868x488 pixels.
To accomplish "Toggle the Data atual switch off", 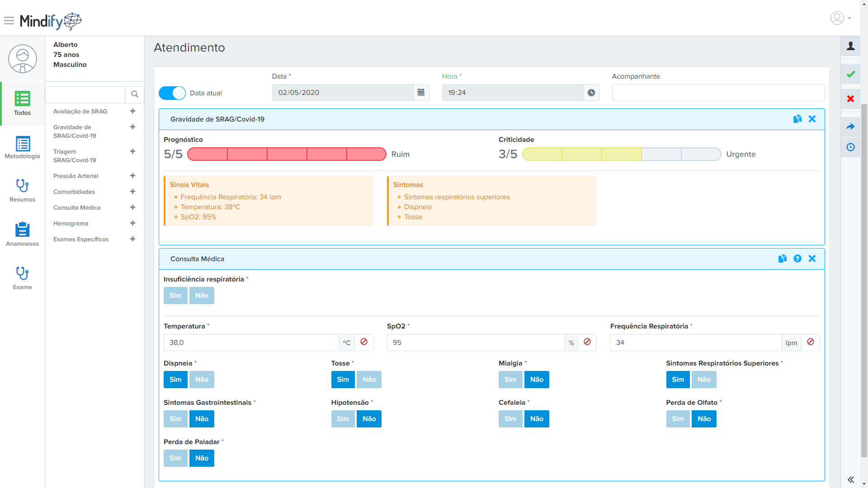I will [x=172, y=93].
